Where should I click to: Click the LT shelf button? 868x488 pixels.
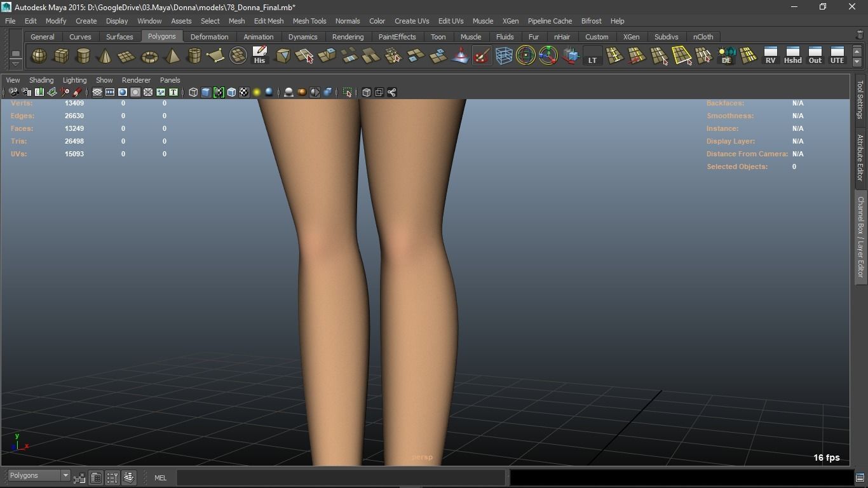[x=592, y=56]
